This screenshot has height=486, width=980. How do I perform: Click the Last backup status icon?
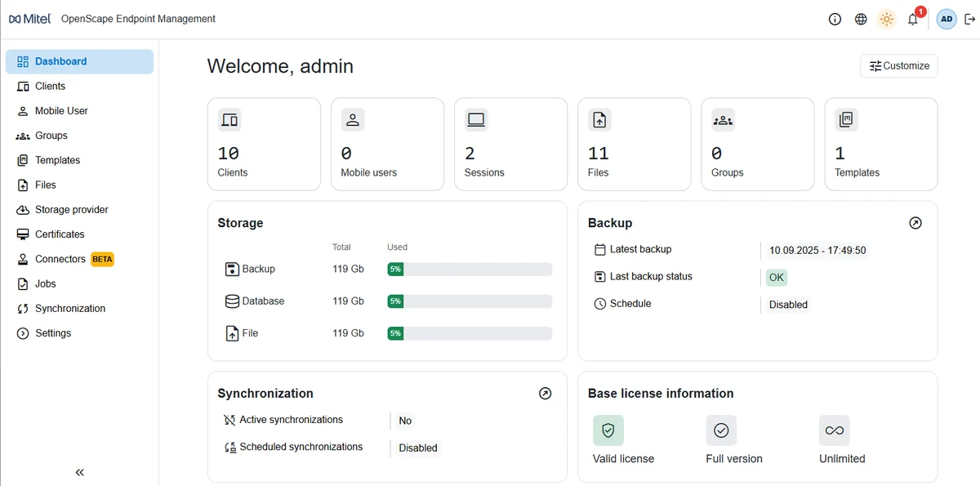coord(600,277)
